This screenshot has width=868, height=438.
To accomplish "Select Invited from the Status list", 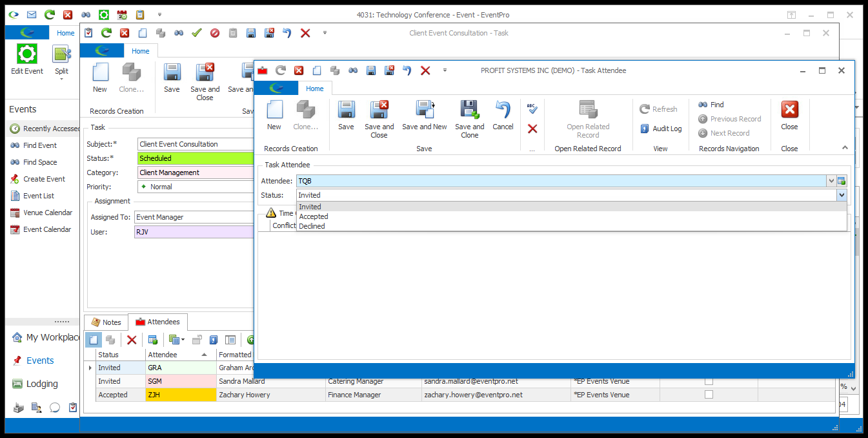I will tap(571, 207).
